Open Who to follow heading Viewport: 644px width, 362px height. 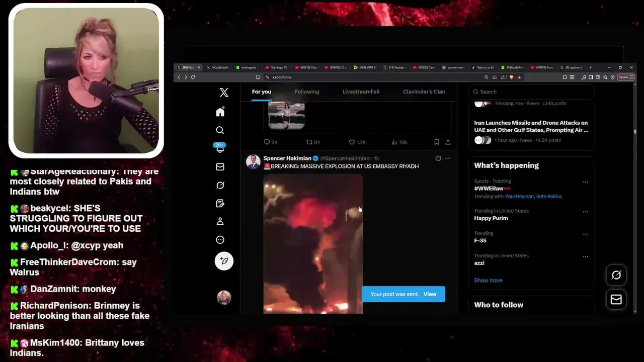pyautogui.click(x=499, y=305)
